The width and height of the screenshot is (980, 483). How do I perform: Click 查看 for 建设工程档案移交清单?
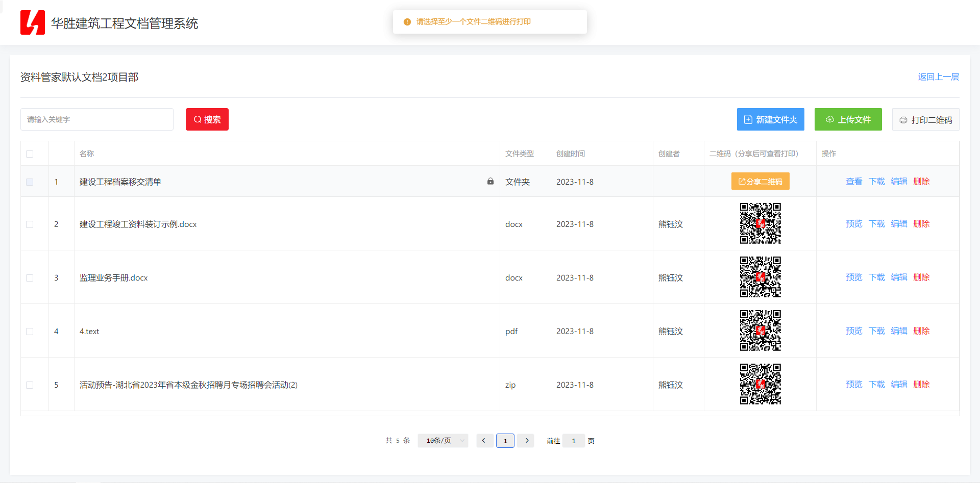tap(854, 181)
